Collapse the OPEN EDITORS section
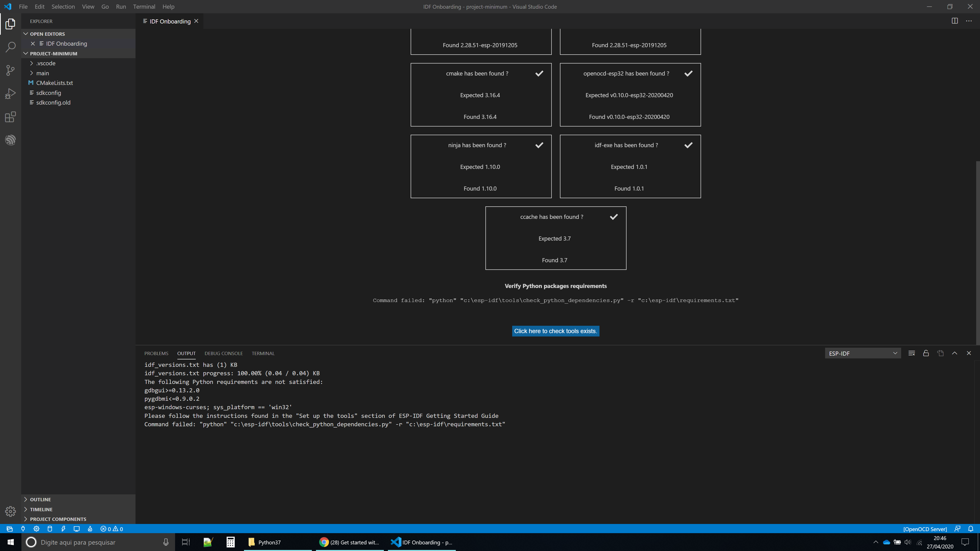 tap(78, 34)
